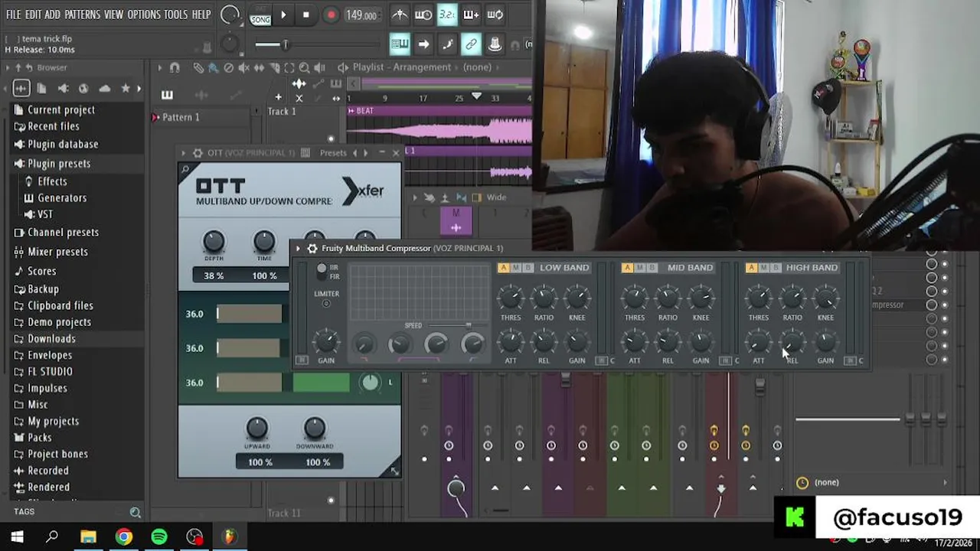This screenshot has height=551, width=980.
Task: Toggle loop recording icon
Action: pyautogui.click(x=495, y=15)
